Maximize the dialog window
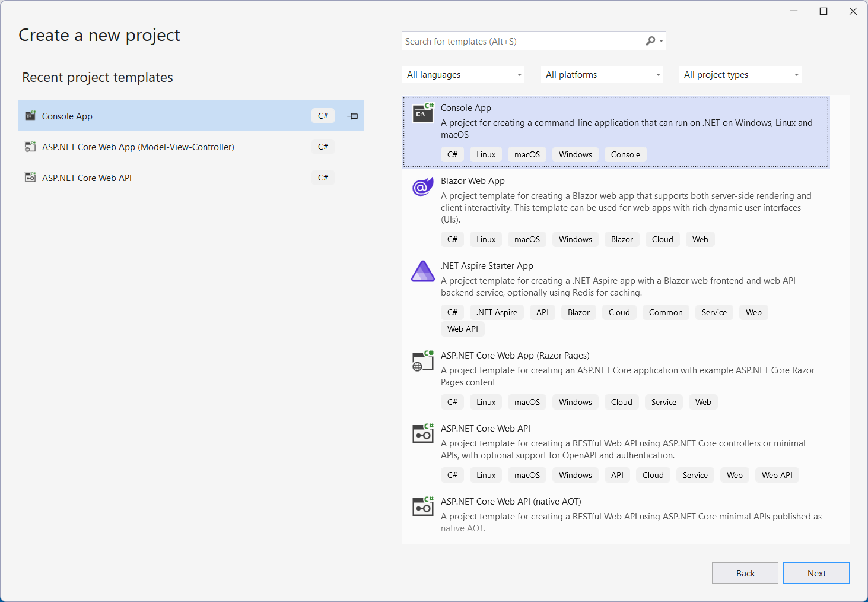Viewport: 868px width, 602px height. pyautogui.click(x=824, y=11)
